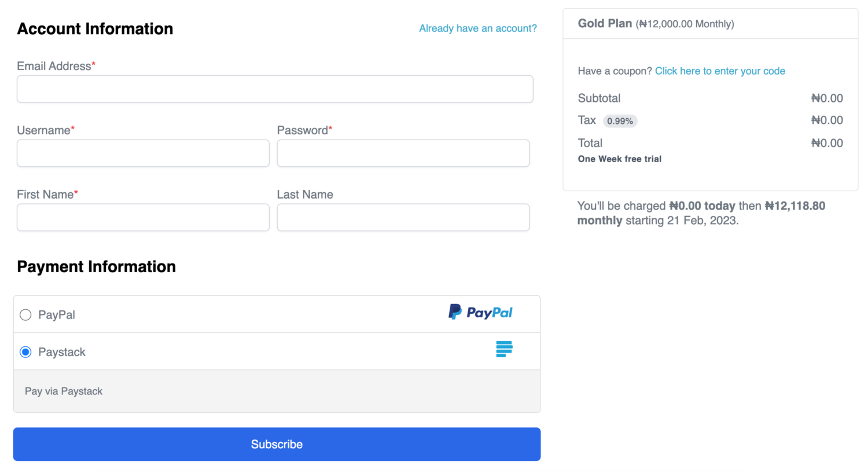Click 'Click here to enter your code' link

click(720, 71)
